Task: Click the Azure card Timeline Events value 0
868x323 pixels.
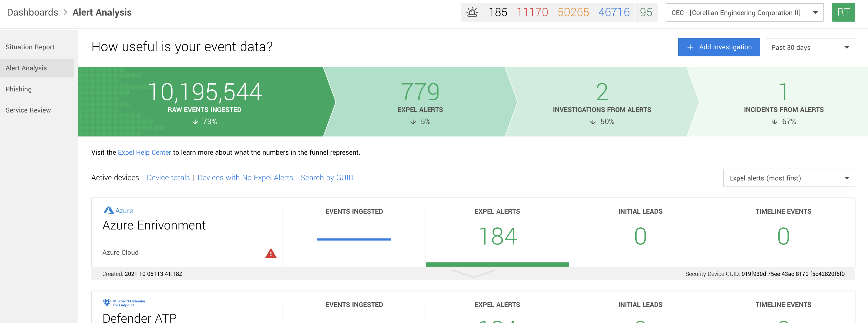Action: (783, 236)
